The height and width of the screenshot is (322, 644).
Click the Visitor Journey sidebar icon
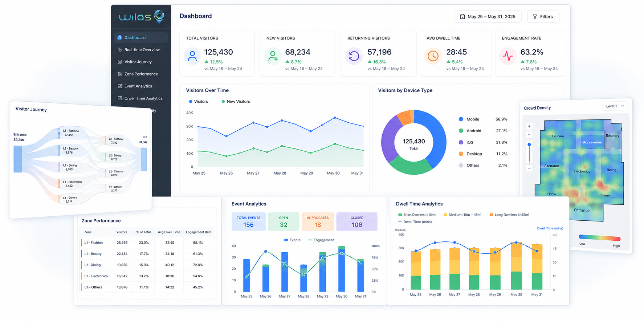pyautogui.click(x=120, y=62)
